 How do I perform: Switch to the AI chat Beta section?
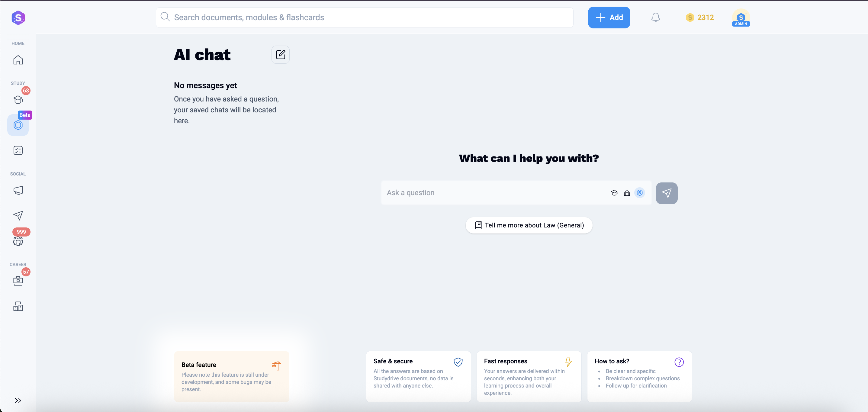(x=18, y=125)
